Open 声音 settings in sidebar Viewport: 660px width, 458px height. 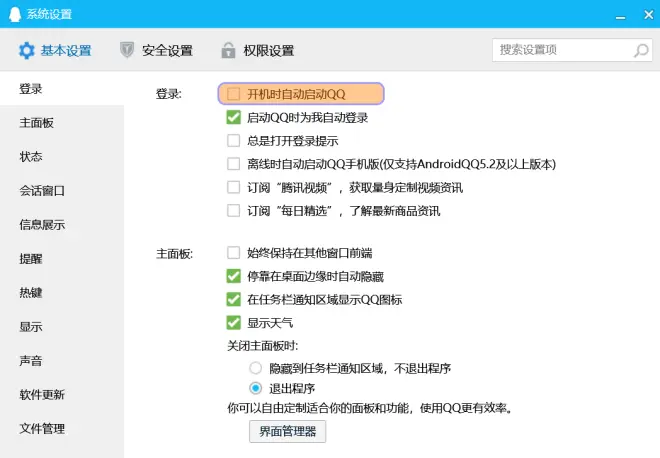pyautogui.click(x=62, y=361)
